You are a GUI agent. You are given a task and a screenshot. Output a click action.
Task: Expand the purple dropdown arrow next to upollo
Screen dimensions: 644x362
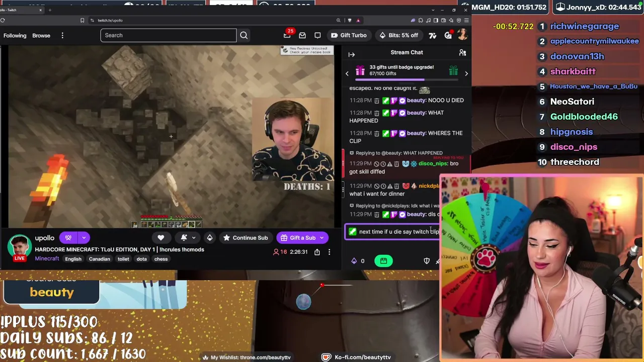(84, 238)
